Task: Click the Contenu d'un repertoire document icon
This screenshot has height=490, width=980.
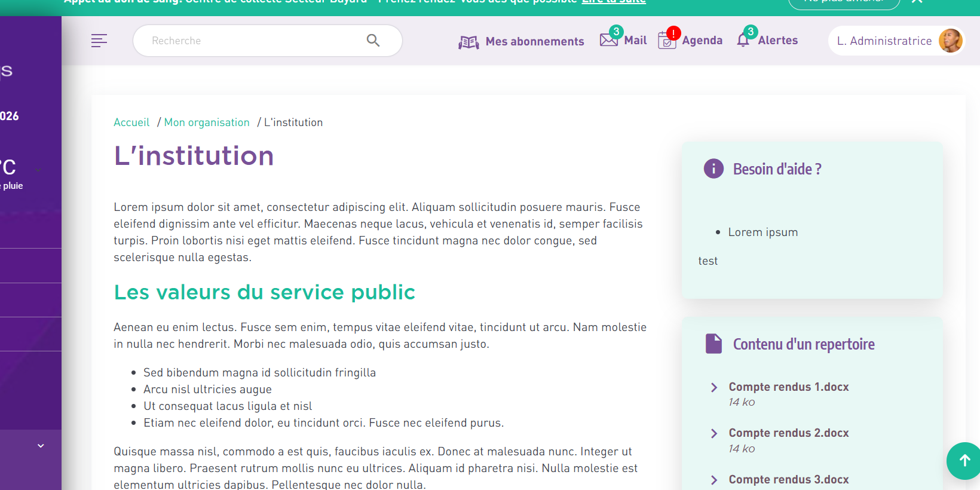Action: tap(713, 344)
